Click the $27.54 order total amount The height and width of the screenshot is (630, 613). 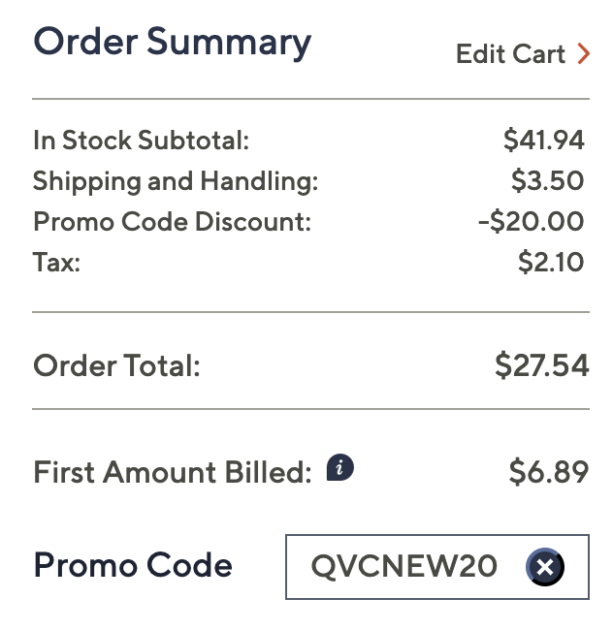541,366
